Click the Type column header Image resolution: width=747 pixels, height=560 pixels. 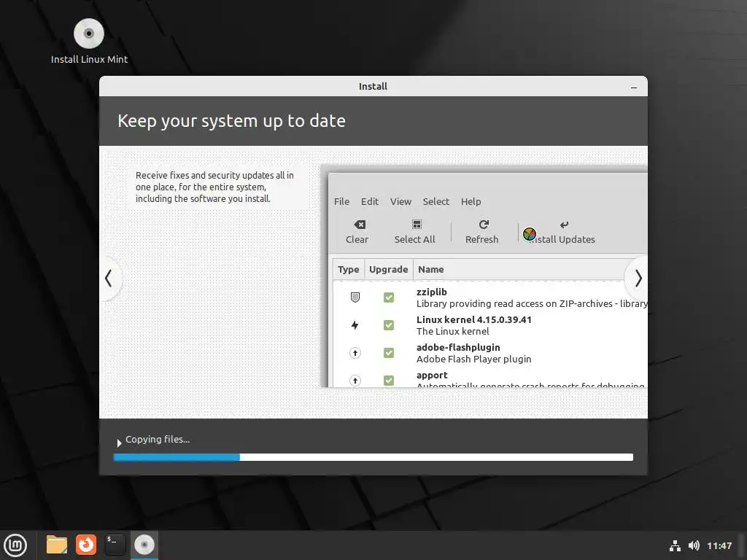348,270
